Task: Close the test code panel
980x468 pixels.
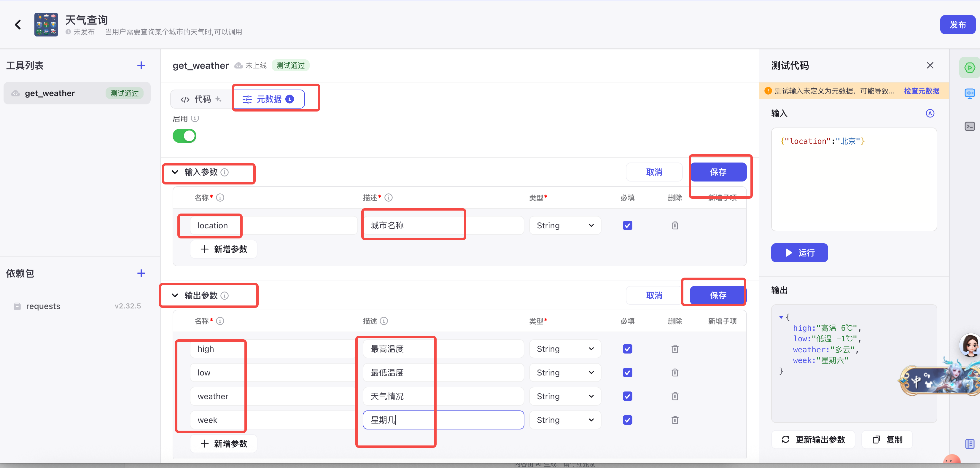Action: point(930,66)
